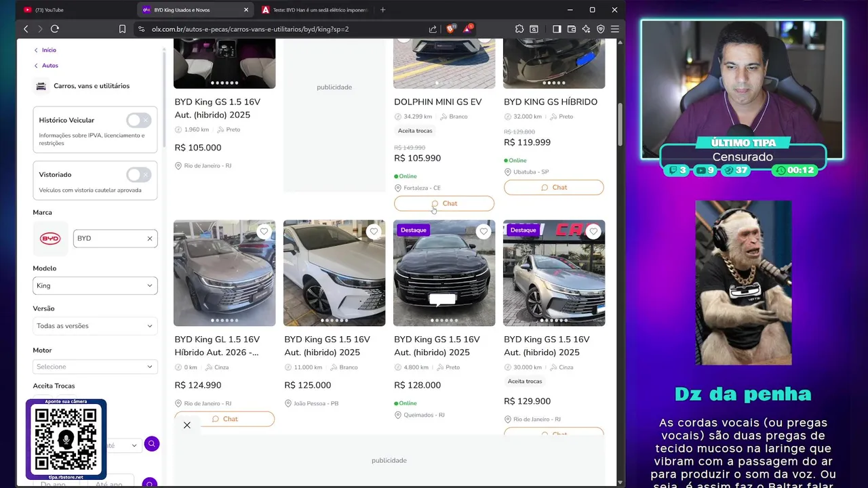The width and height of the screenshot is (868, 488).
Task: Open the white BYD King car photo
Action: 334,272
